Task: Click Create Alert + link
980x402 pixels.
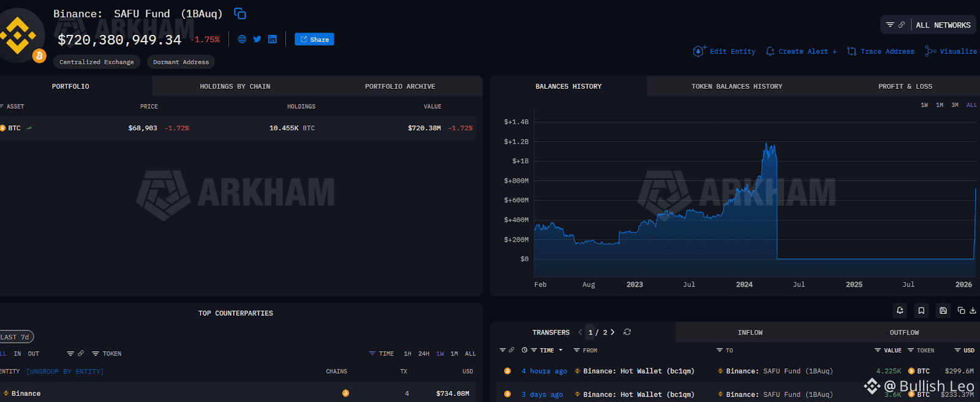Action: [x=801, y=51]
